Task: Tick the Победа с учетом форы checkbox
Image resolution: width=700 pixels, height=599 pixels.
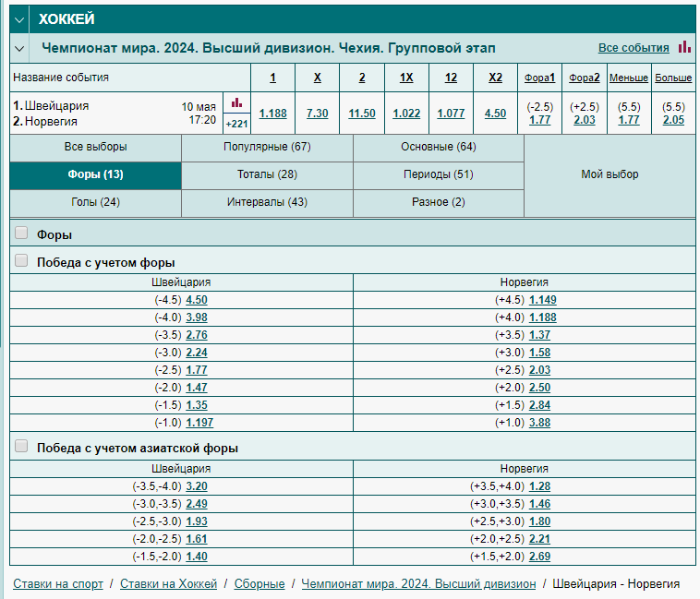Action: pos(21,260)
